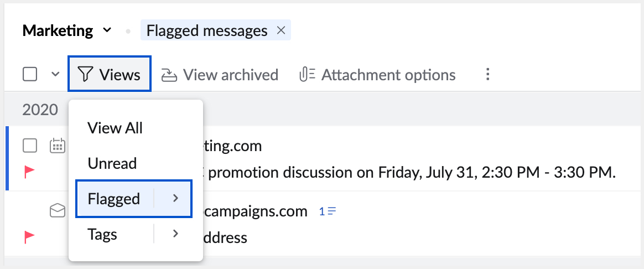The width and height of the screenshot is (644, 269).
Task: Click the red flag on second message
Action: tap(30, 237)
